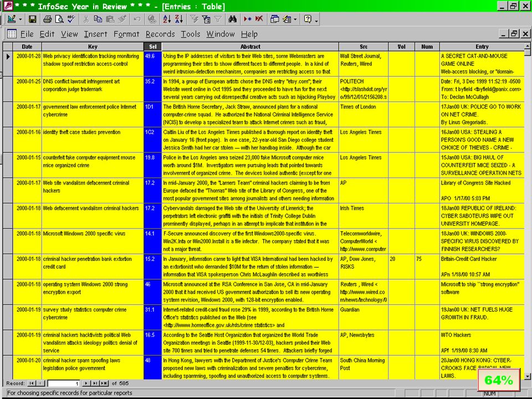The image size is (532, 399).
Task: Select the Src column header
Action: point(364,47)
